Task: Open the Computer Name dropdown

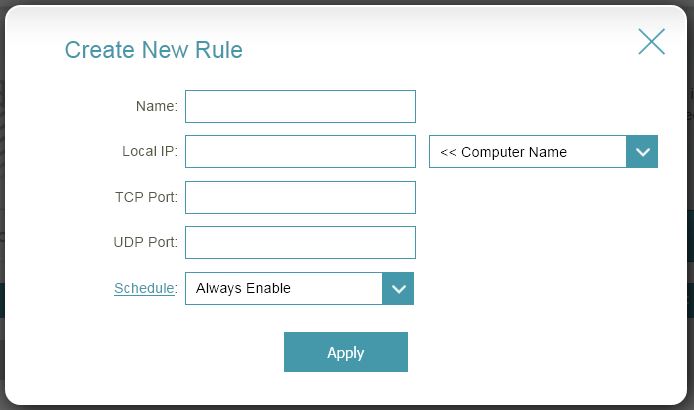Action: click(543, 151)
